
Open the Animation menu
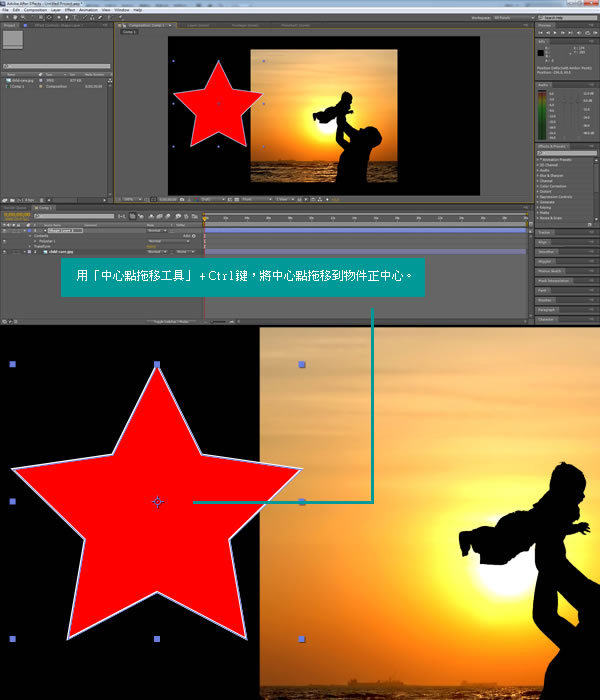(88, 10)
